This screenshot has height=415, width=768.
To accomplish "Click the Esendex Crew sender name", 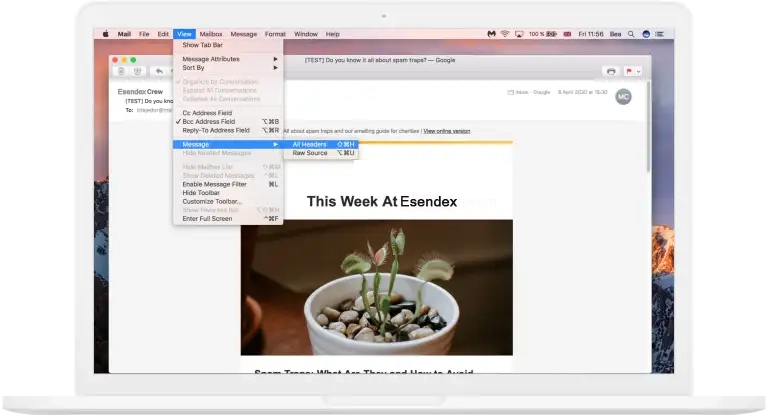I will pyautogui.click(x=140, y=92).
